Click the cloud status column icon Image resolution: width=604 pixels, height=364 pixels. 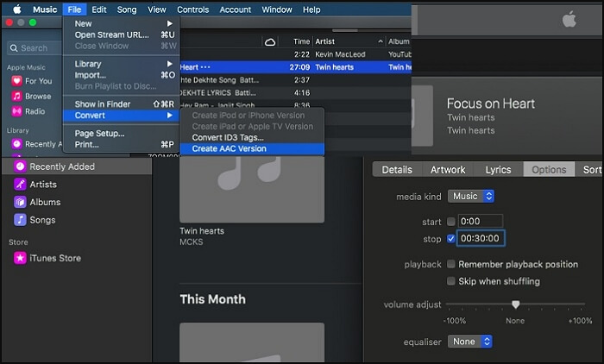pos(270,41)
